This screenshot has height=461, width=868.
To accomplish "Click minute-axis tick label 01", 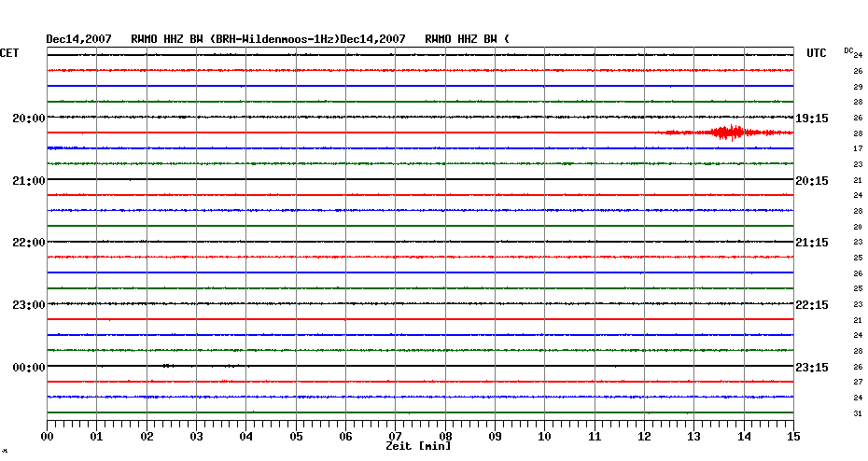I will [x=97, y=437].
